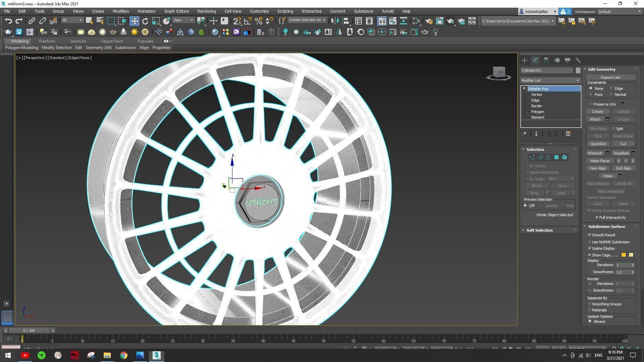The image size is (644, 362).
Task: Open the selection filter All dropdown
Action: pos(72,20)
